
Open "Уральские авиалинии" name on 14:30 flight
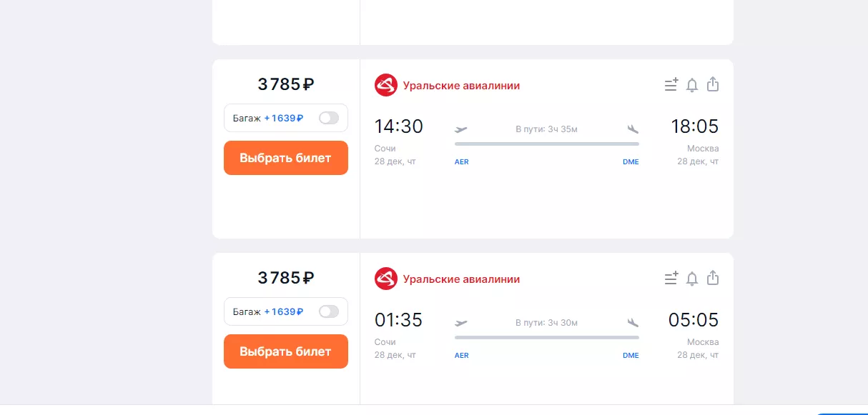click(x=461, y=86)
